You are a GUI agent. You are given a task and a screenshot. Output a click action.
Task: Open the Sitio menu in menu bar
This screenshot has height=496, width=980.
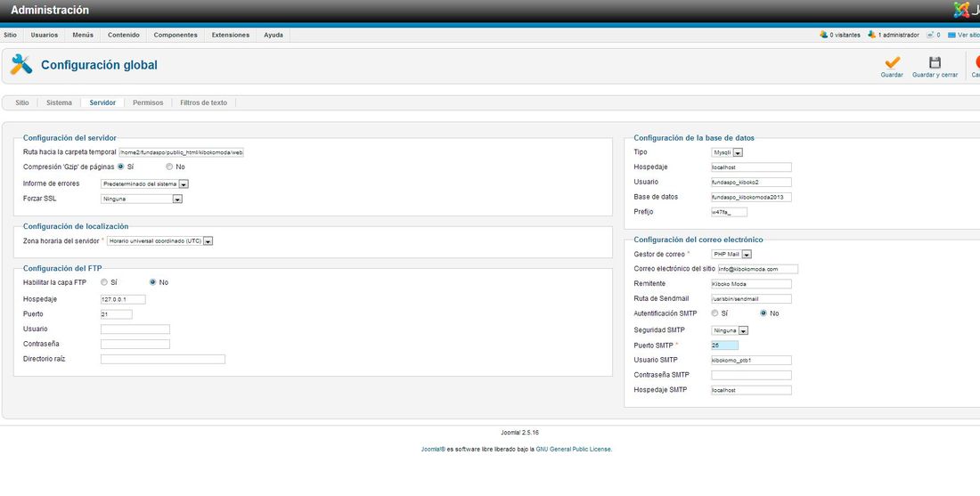(x=10, y=35)
